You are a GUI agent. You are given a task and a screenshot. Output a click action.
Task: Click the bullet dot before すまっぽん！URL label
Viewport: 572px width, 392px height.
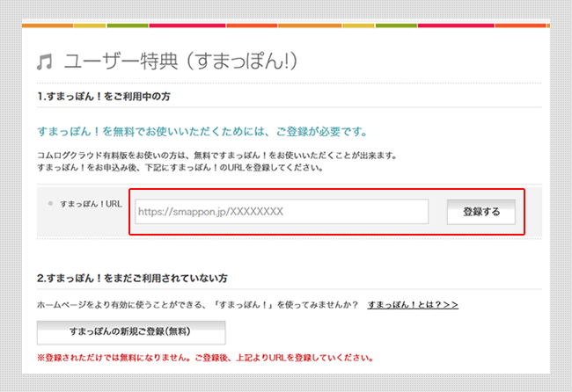point(50,203)
